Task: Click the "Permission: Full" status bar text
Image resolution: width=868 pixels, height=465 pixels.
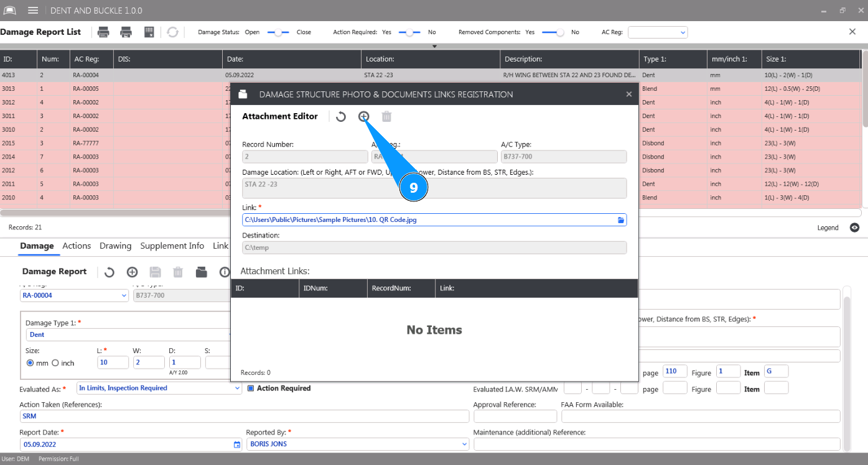Action: point(58,459)
